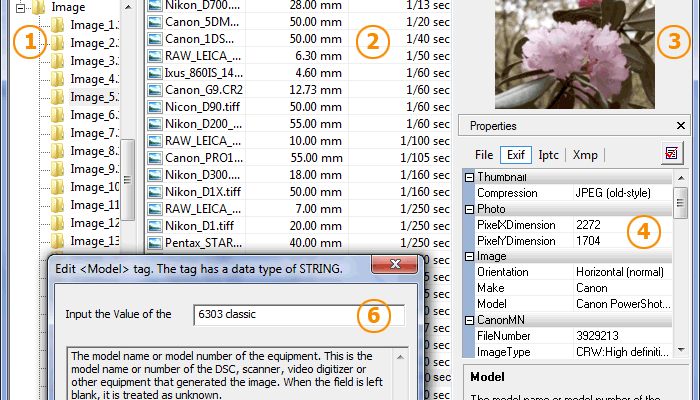Switch to the File tab
This screenshot has width=700, height=400.
[484, 155]
